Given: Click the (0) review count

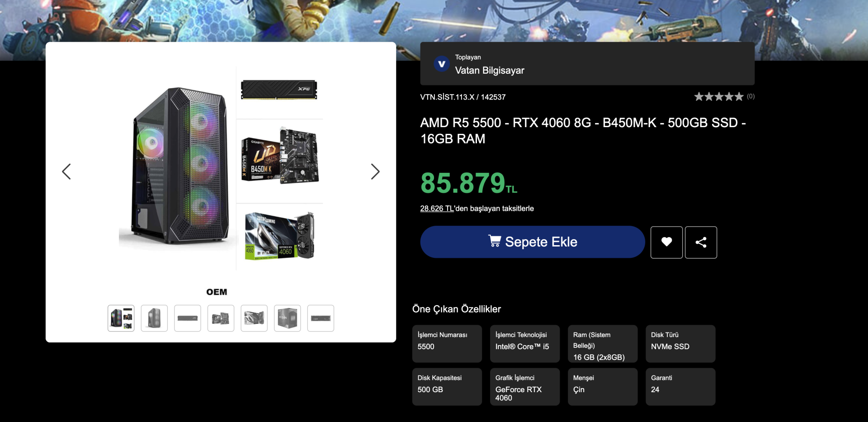Looking at the screenshot, I should pyautogui.click(x=750, y=96).
